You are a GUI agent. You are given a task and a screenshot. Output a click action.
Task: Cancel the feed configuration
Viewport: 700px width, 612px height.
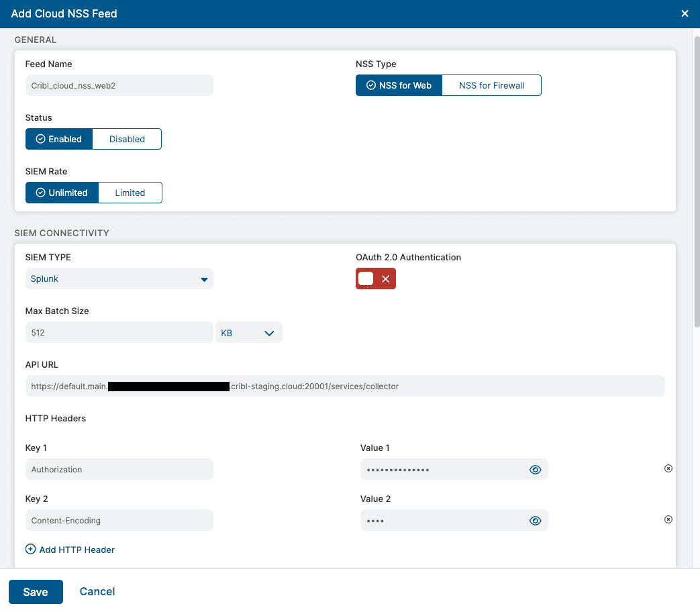(97, 591)
